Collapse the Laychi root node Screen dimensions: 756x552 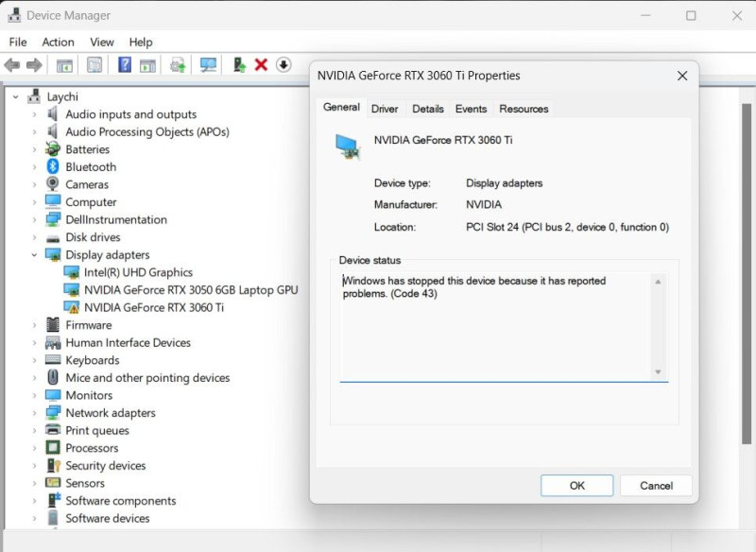tap(16, 97)
